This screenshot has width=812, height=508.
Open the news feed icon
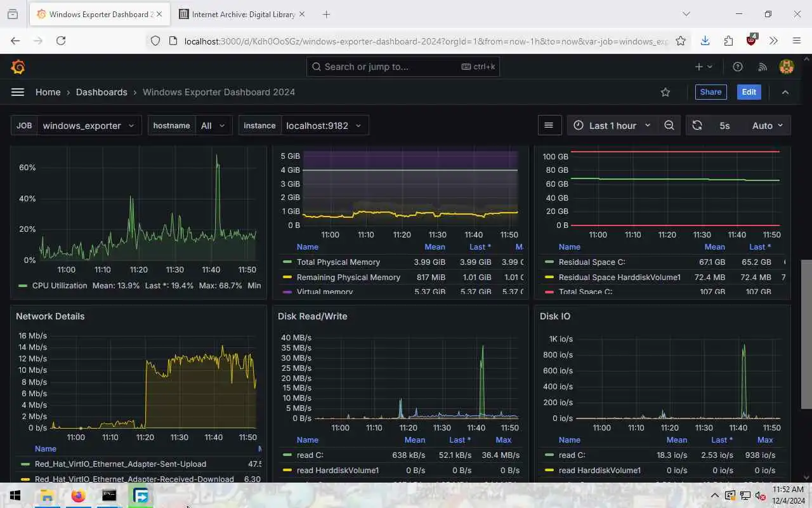[763, 67]
